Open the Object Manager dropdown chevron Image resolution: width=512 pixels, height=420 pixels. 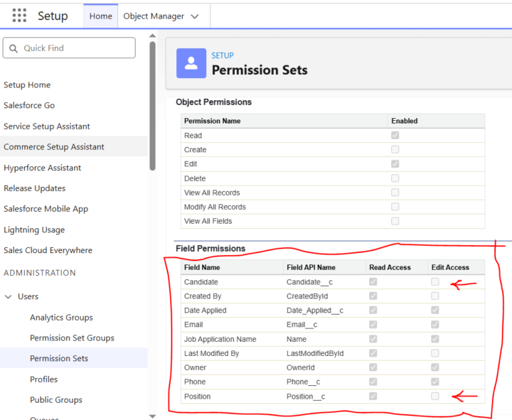point(195,16)
